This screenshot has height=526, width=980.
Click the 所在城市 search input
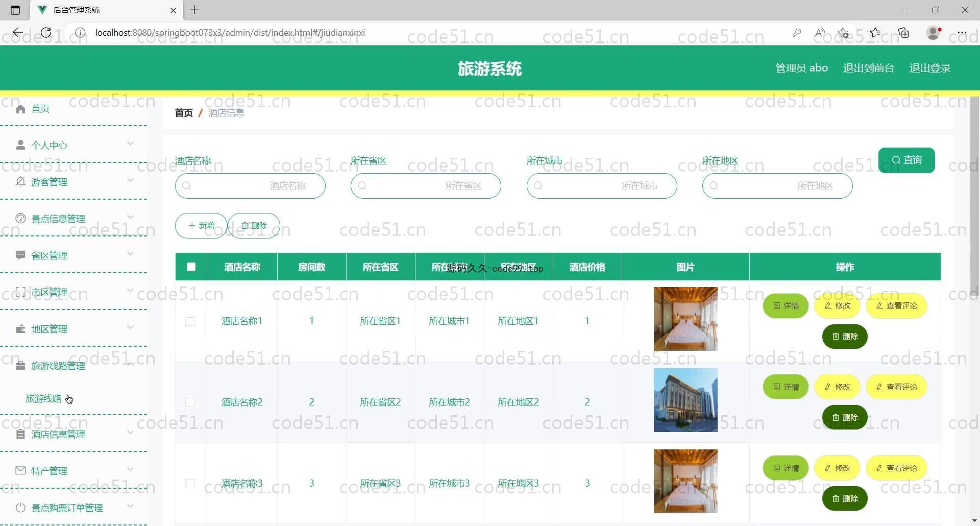602,186
